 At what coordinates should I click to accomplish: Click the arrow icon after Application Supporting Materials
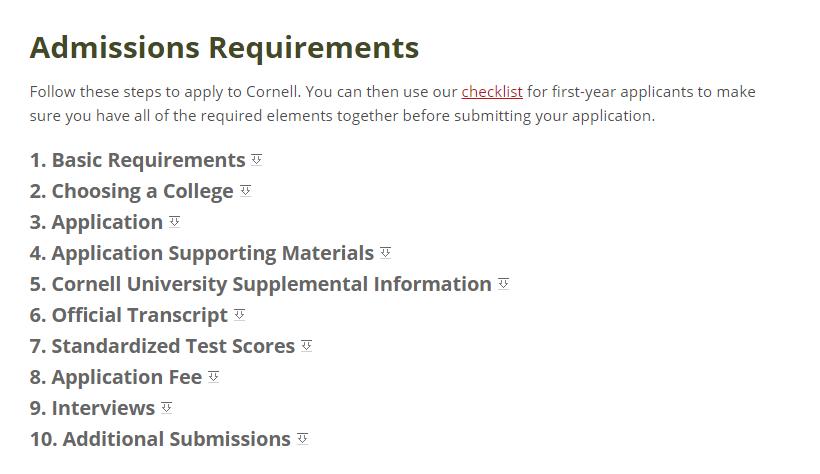386,252
